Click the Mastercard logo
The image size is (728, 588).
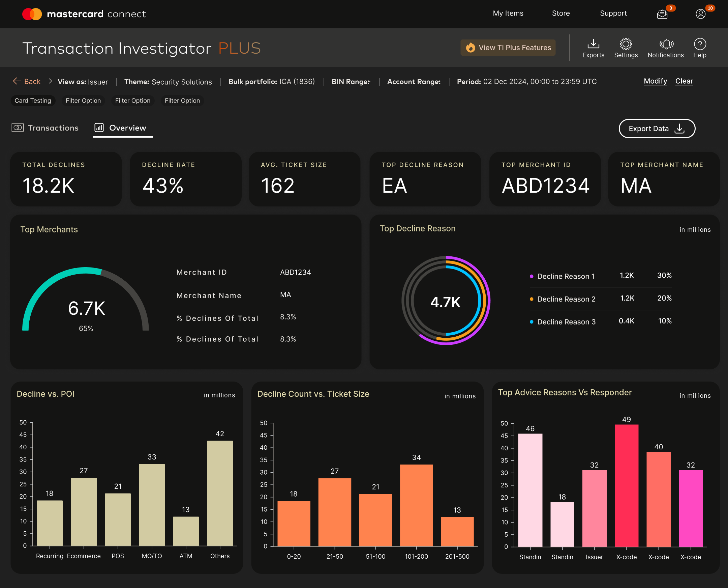[x=32, y=14]
